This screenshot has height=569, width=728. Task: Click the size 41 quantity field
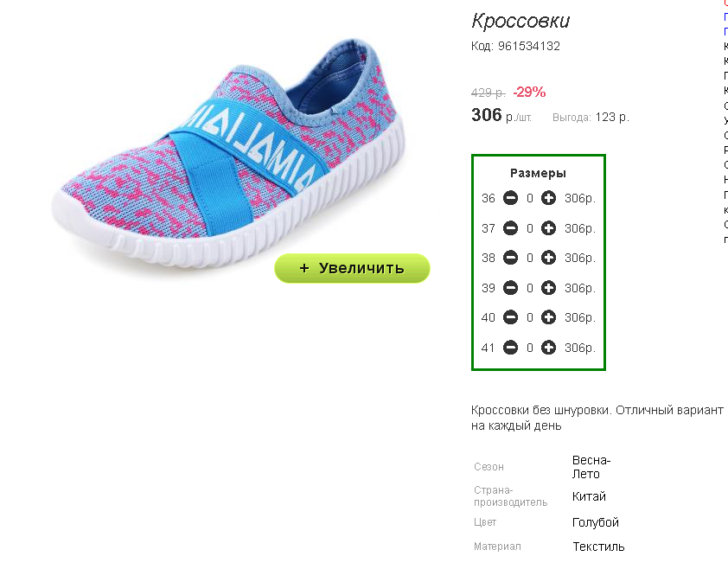pyautogui.click(x=530, y=348)
